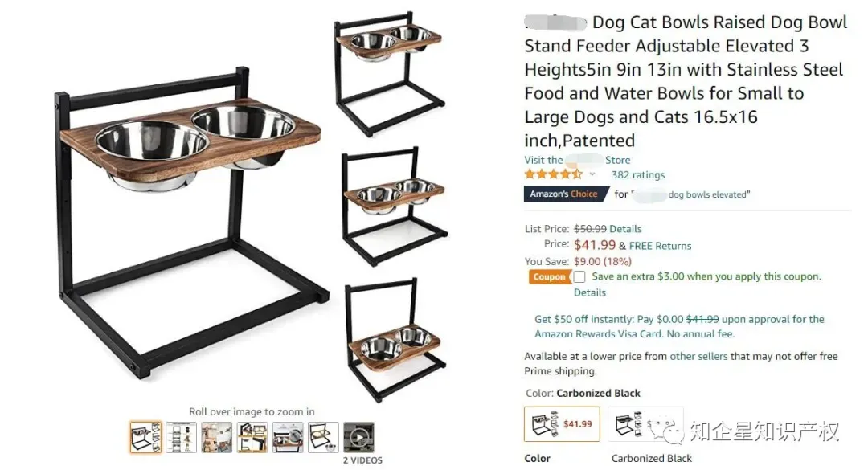Play the product videos thumbnail
The width and height of the screenshot is (868, 470).
358,438
